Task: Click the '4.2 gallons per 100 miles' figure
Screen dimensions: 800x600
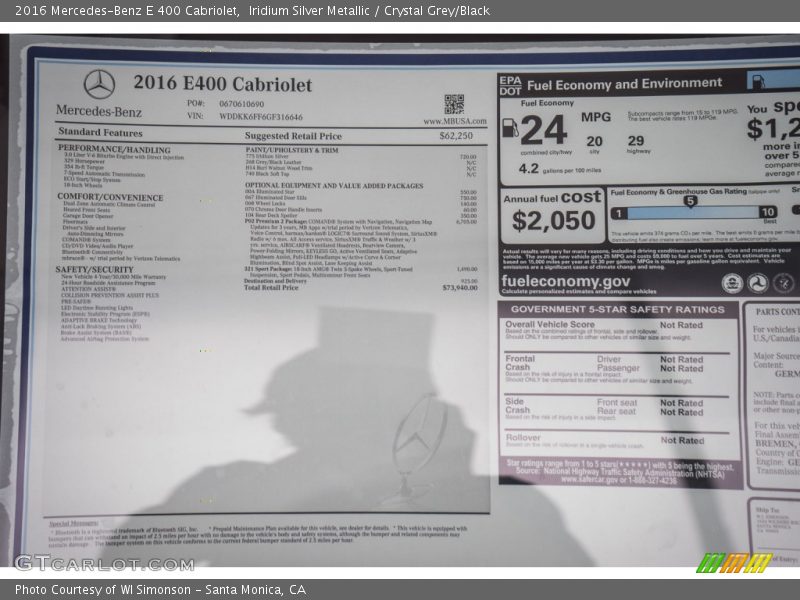Action: click(560, 169)
